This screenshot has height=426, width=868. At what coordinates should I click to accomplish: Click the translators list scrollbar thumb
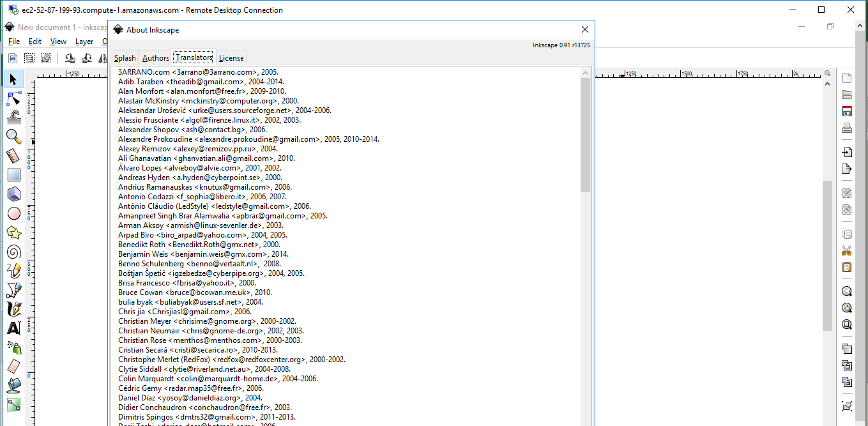(585, 134)
